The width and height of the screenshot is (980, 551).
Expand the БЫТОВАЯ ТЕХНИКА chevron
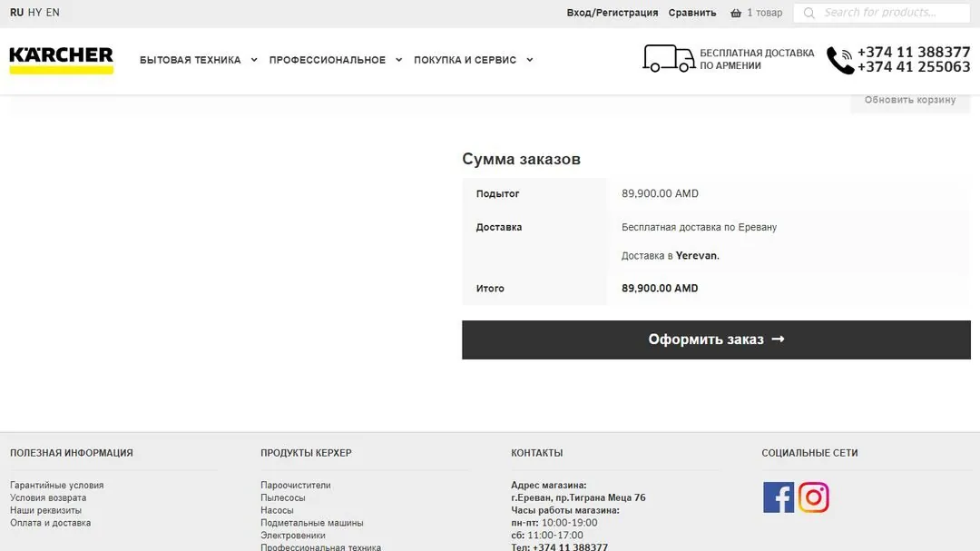coord(254,60)
